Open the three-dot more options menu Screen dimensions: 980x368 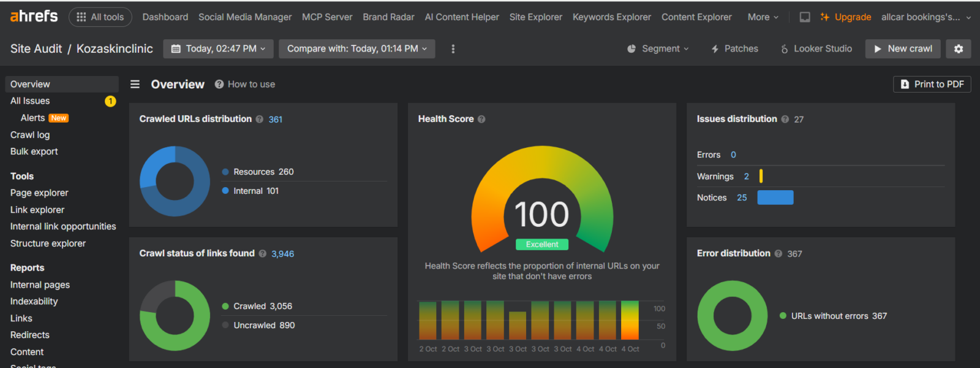pyautogui.click(x=453, y=48)
